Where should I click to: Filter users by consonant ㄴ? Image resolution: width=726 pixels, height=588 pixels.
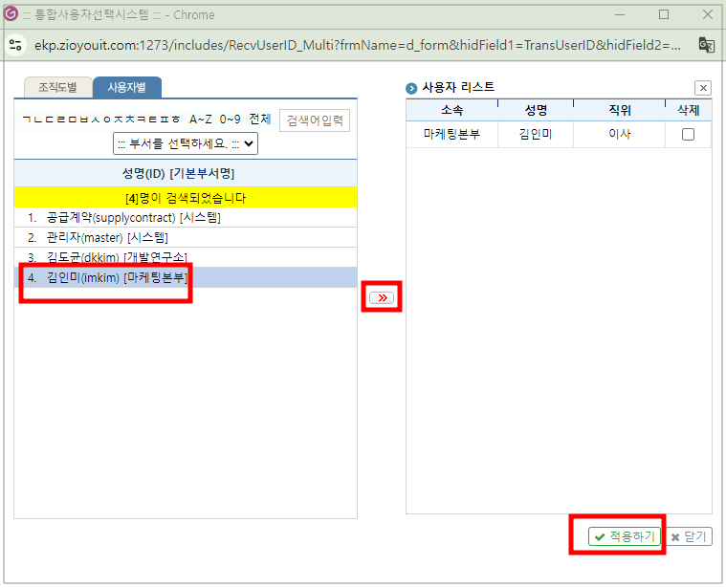(38, 120)
